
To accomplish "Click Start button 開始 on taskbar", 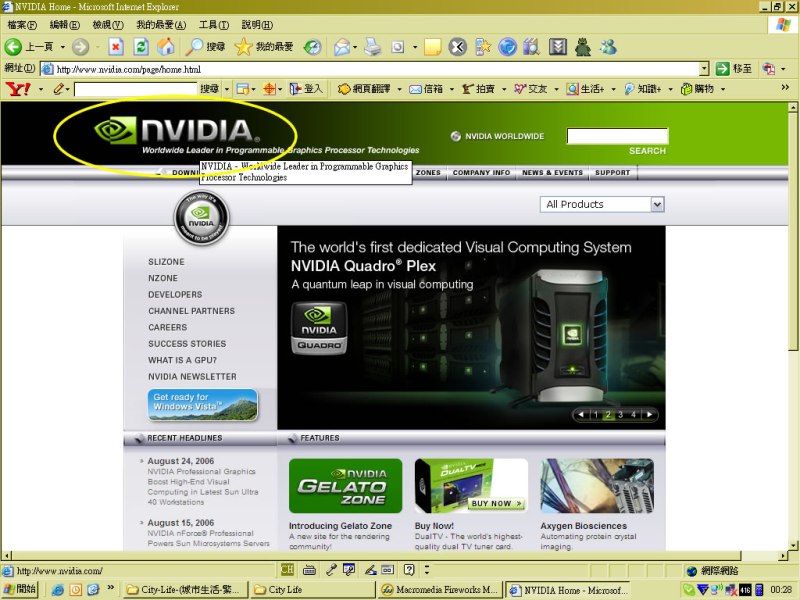I will coord(20,589).
